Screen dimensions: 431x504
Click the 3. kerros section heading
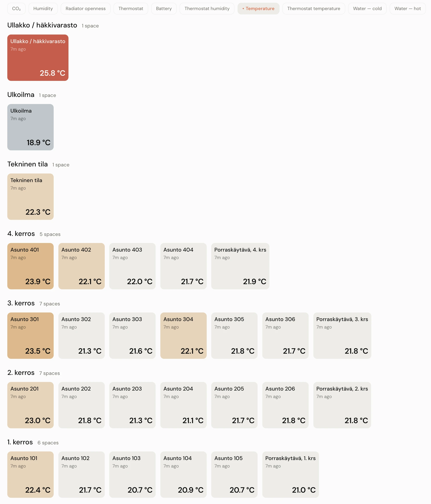[x=21, y=303]
